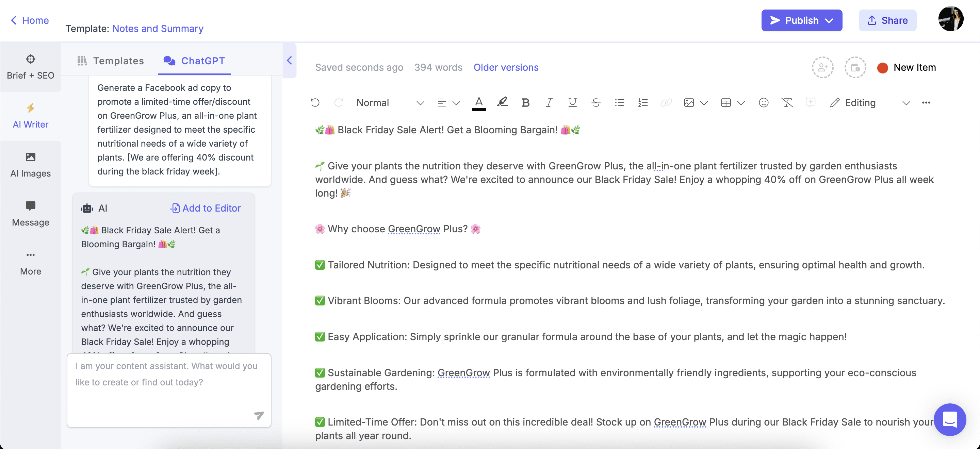
Task: Insert a numbered list
Action: (x=643, y=103)
